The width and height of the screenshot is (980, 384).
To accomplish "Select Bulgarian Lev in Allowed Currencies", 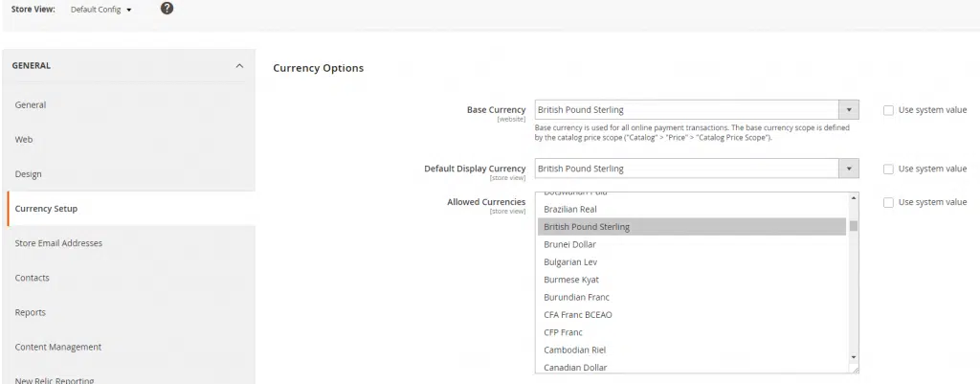I will (x=692, y=262).
